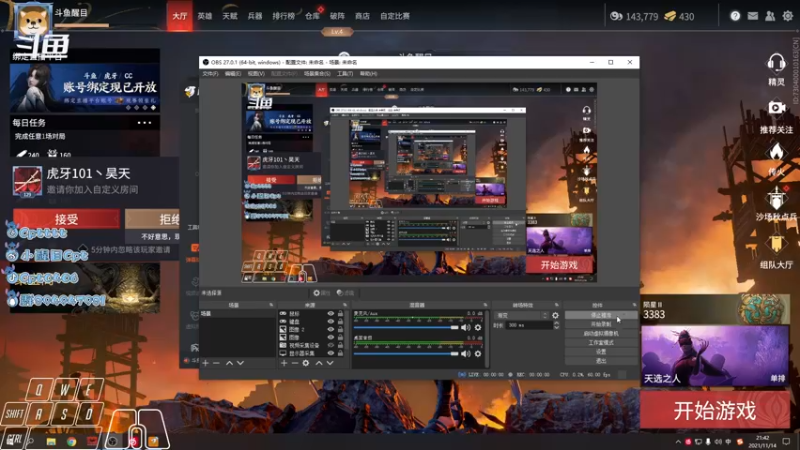Open the 组队大厅 team lobby icon
Screen dimensions: 800x450
(x=776, y=244)
